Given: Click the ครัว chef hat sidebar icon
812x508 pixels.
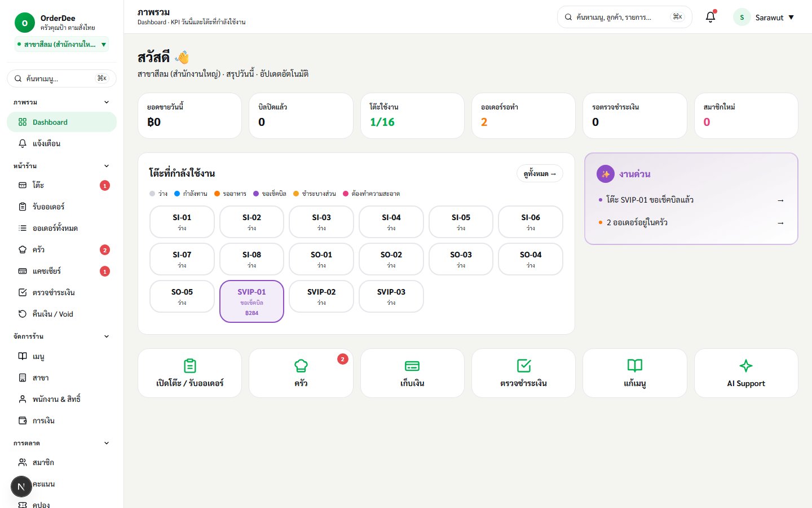Looking at the screenshot, I should click(23, 249).
